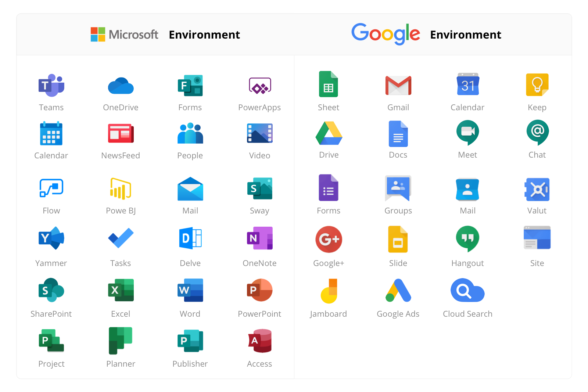Open the Meet video camera icon

click(x=468, y=133)
